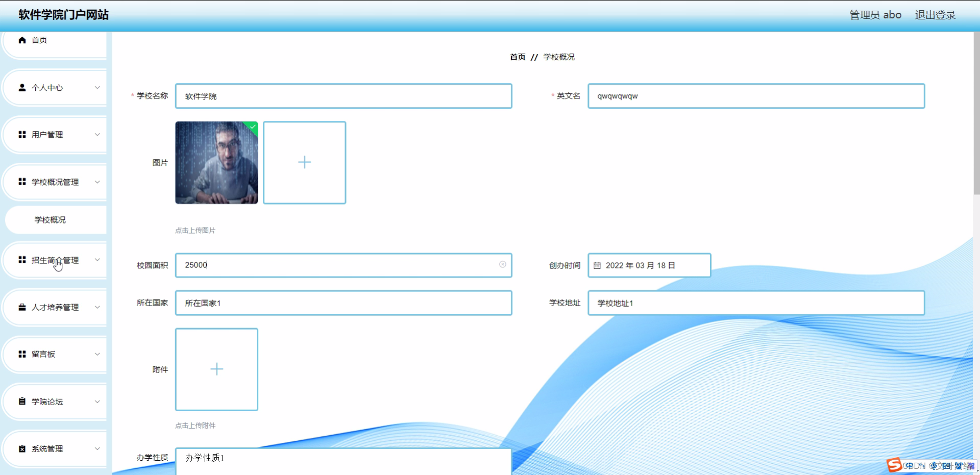
Task: Click the calendar icon in 创办时间
Action: coord(597,265)
